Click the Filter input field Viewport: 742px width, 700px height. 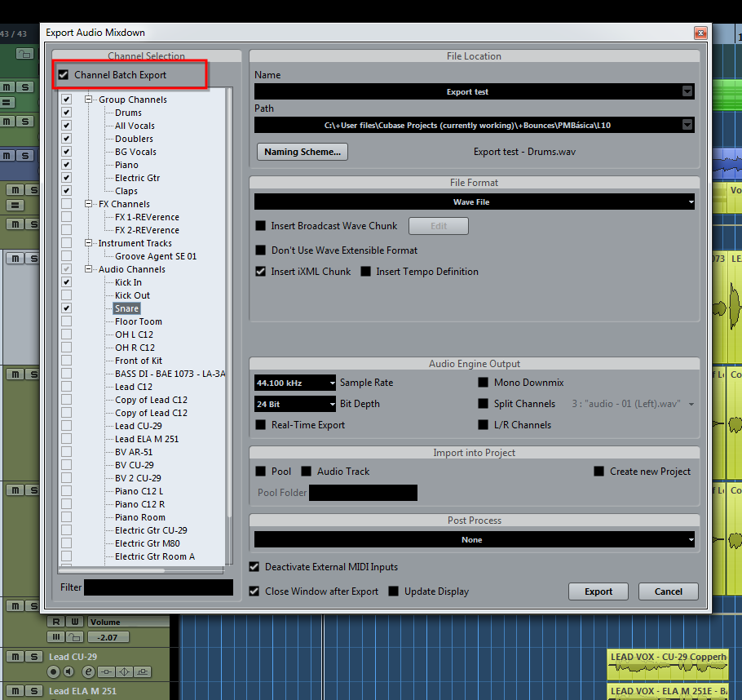click(158, 587)
